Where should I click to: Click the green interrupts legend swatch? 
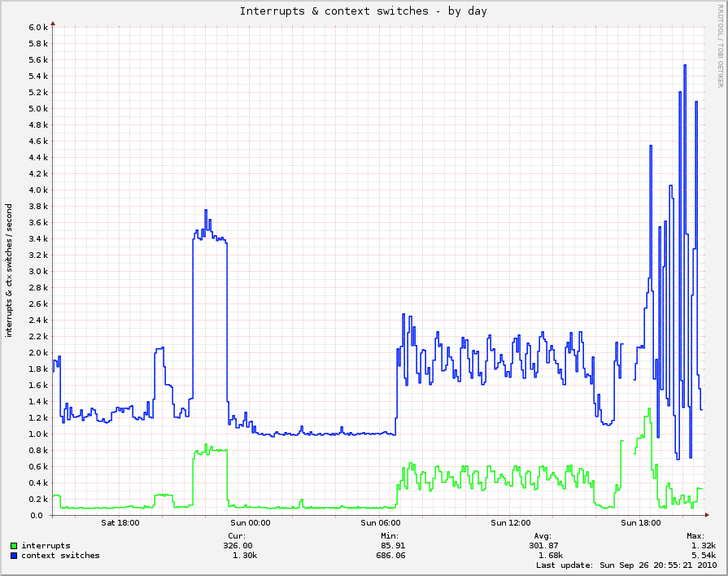pyautogui.click(x=14, y=546)
